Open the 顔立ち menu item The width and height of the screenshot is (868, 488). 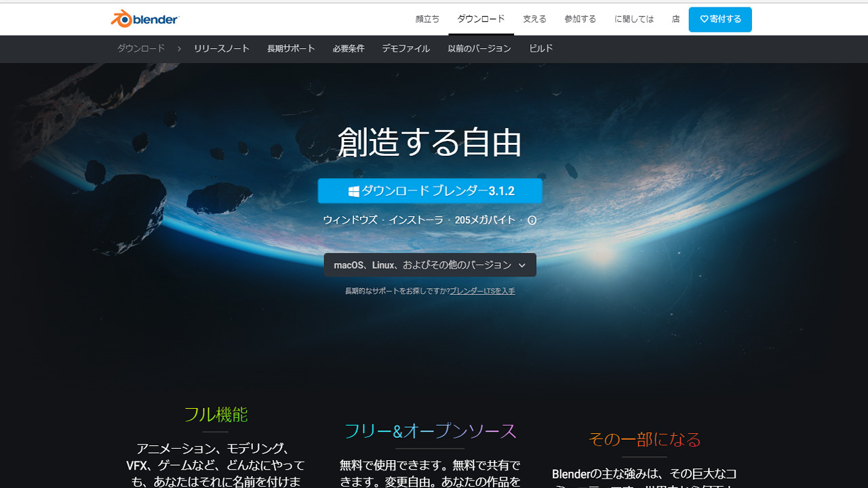tap(427, 19)
